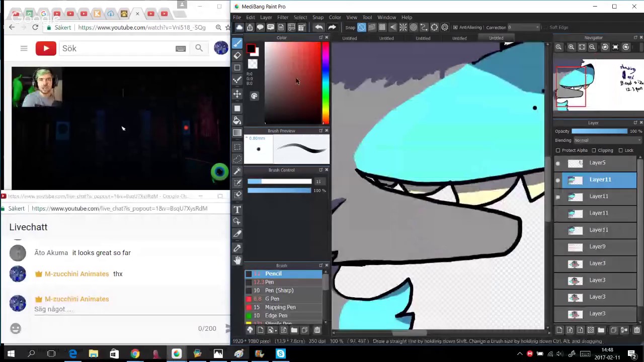Viewport: 644px width, 362px height.
Task: Click the foreground black color swatch
Action: coord(251,48)
